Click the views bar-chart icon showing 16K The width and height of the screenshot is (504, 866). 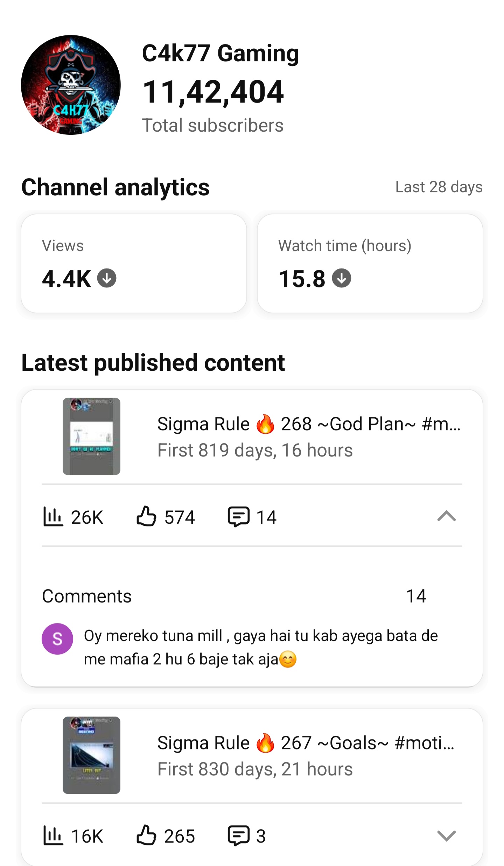[x=53, y=836]
